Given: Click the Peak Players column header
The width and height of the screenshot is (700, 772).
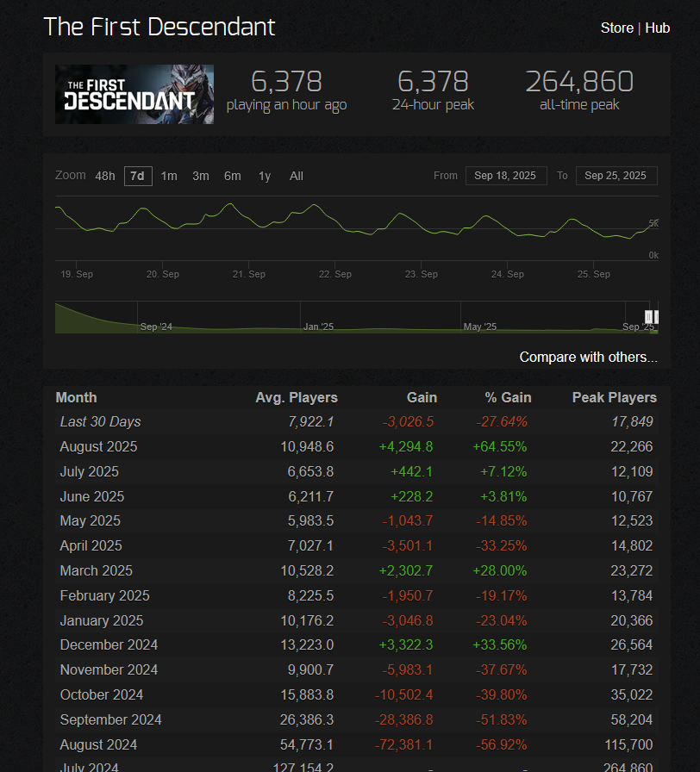Looking at the screenshot, I should coord(615,397).
